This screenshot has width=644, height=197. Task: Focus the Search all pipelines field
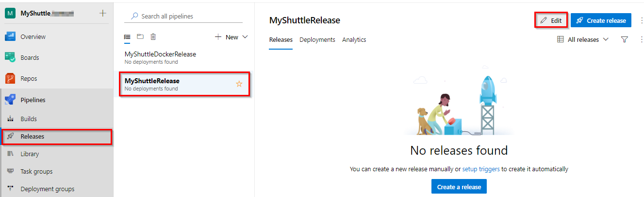click(x=183, y=16)
